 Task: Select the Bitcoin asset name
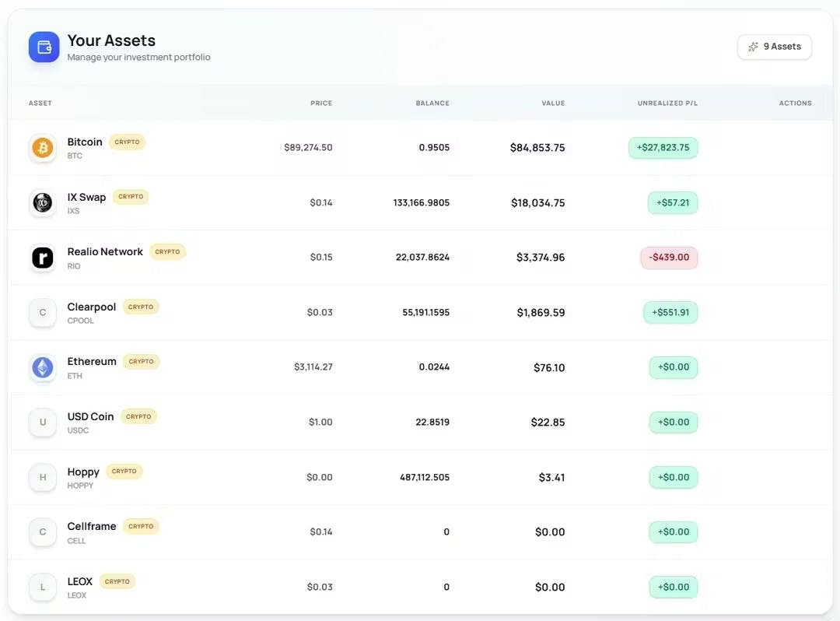[x=85, y=142]
